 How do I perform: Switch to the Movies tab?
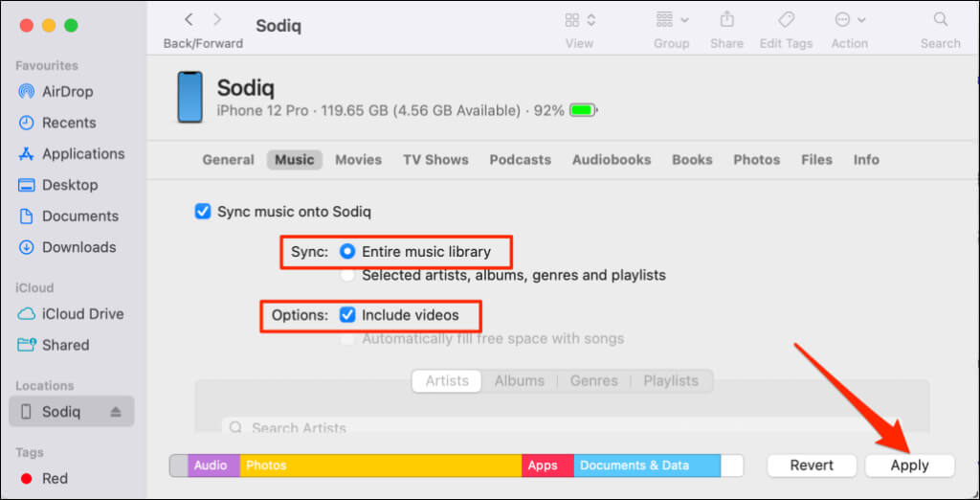pos(359,160)
